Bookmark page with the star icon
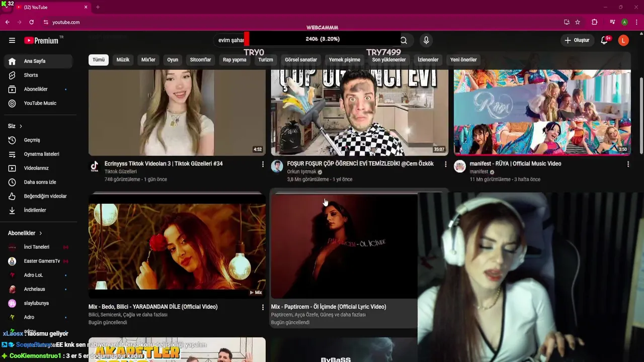Viewport: 644px width, 362px height. (578, 22)
